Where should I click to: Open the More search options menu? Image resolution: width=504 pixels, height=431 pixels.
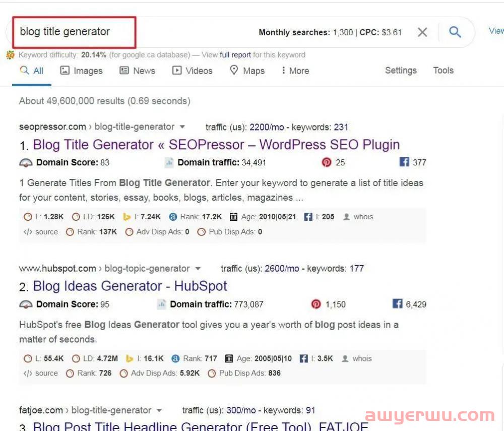pos(295,71)
